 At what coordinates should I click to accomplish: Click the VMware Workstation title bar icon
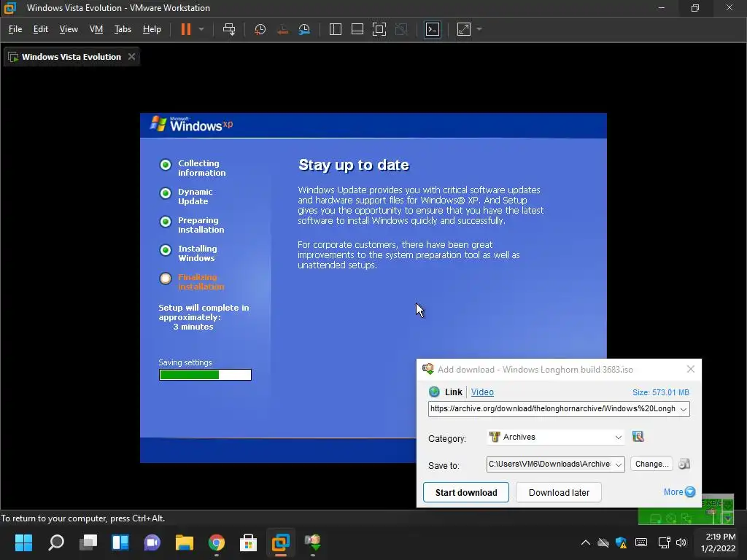pyautogui.click(x=10, y=7)
